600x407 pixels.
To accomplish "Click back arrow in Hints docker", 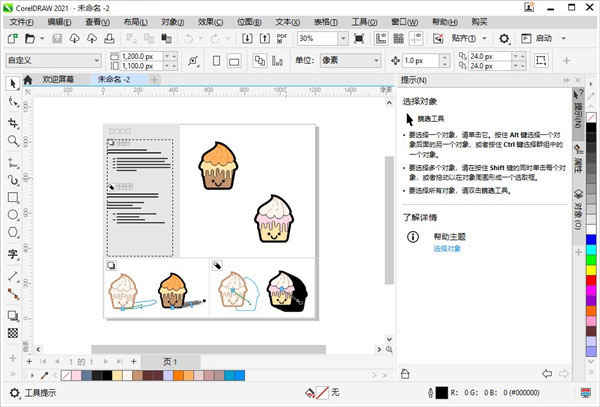I will (x=547, y=374).
